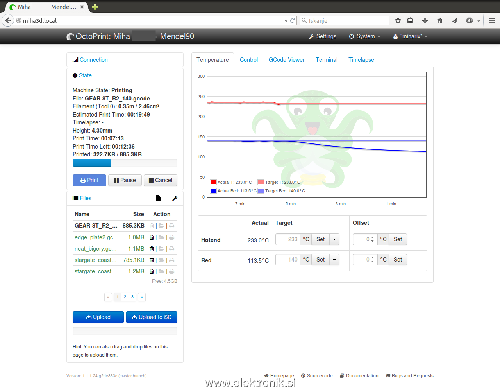Viewport: 500px width, 391px height.
Task: Open the Terminal tab
Action: 326,60
